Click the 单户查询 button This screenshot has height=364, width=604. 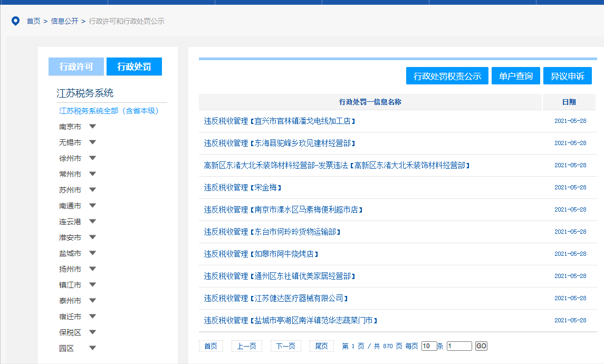(516, 76)
